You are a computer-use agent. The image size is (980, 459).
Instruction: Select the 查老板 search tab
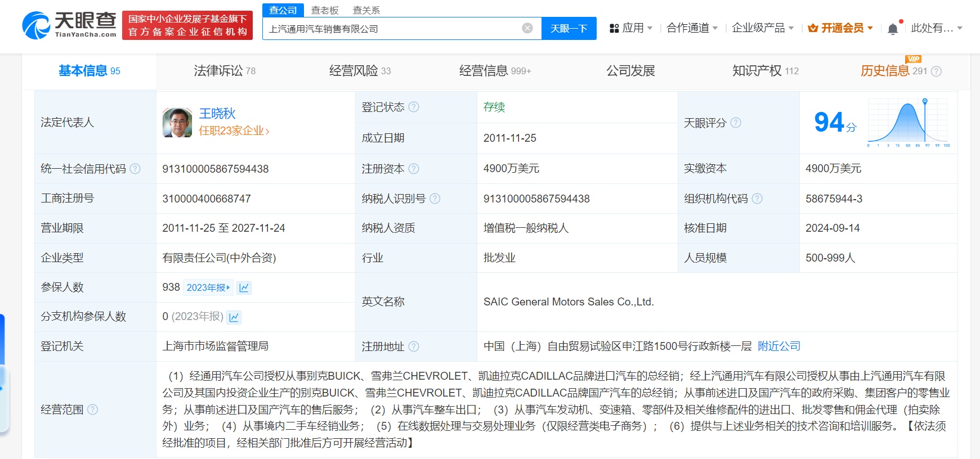tap(325, 10)
